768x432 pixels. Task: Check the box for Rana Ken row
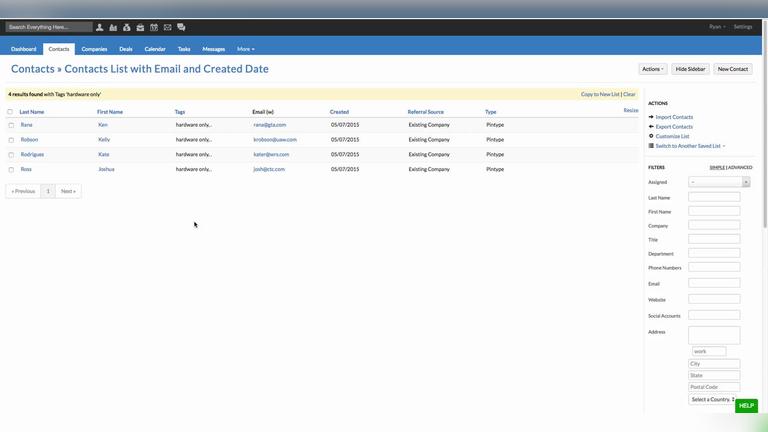click(x=11, y=125)
